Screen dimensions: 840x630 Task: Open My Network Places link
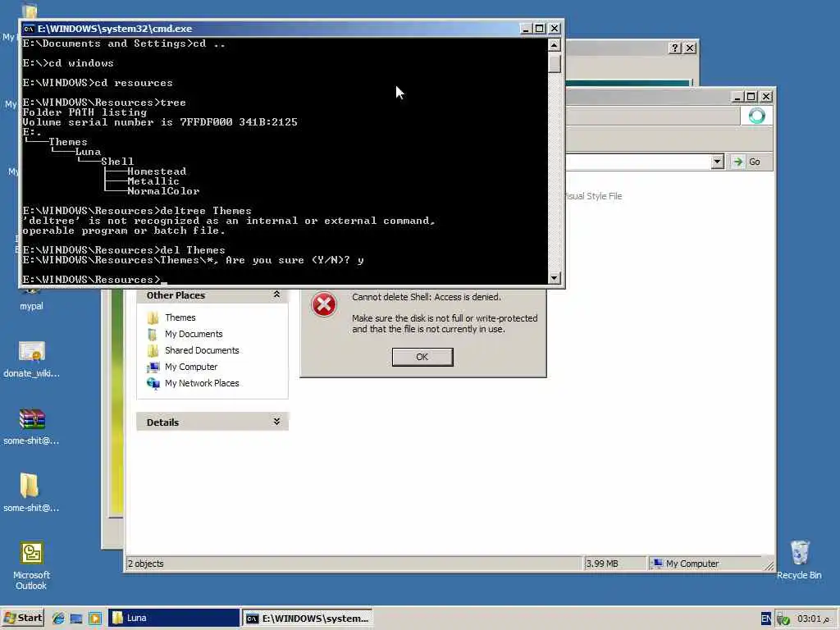tap(202, 384)
